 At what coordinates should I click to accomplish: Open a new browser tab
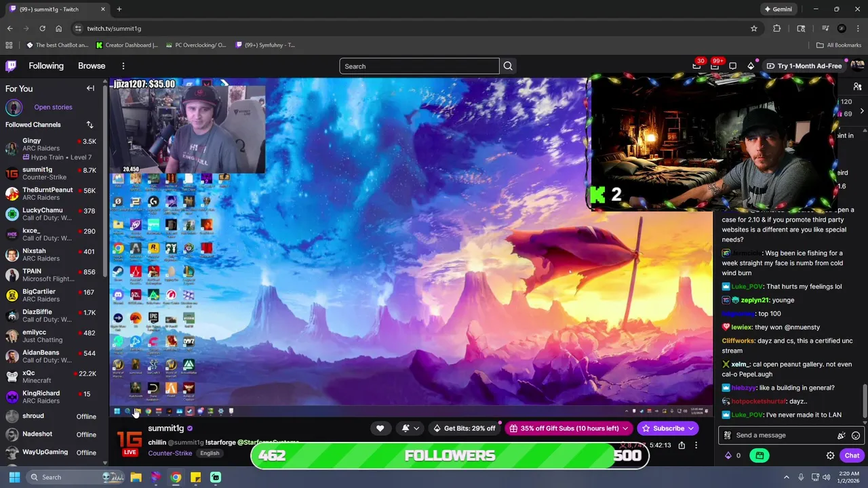[x=119, y=9]
